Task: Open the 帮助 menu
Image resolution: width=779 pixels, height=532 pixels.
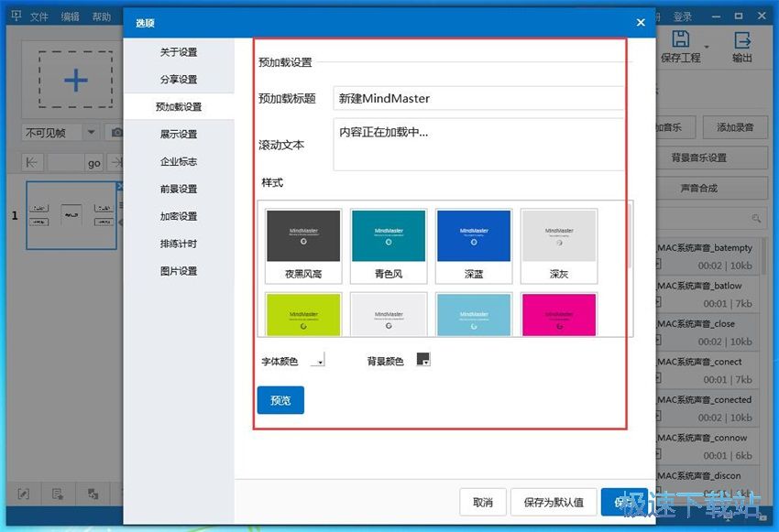Action: (x=102, y=16)
